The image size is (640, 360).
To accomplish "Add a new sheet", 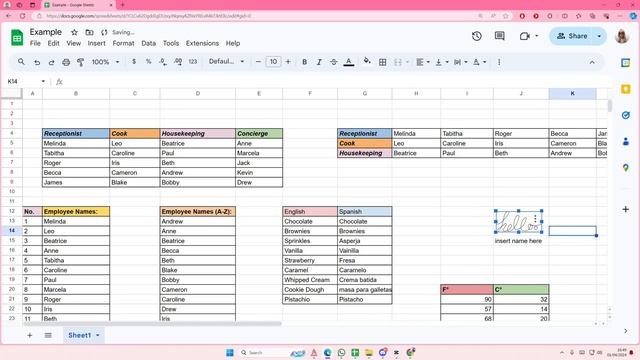I will (30, 335).
